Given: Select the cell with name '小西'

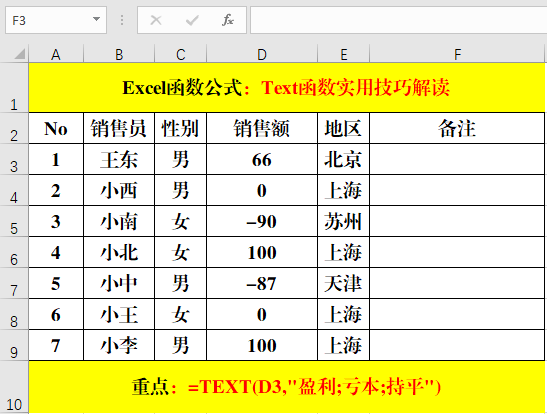Looking at the screenshot, I should [x=119, y=190].
